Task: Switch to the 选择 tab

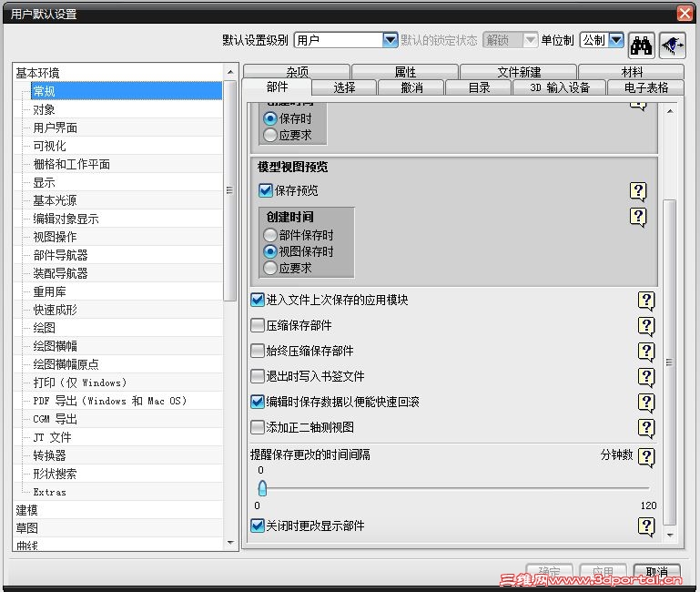Action: point(344,87)
